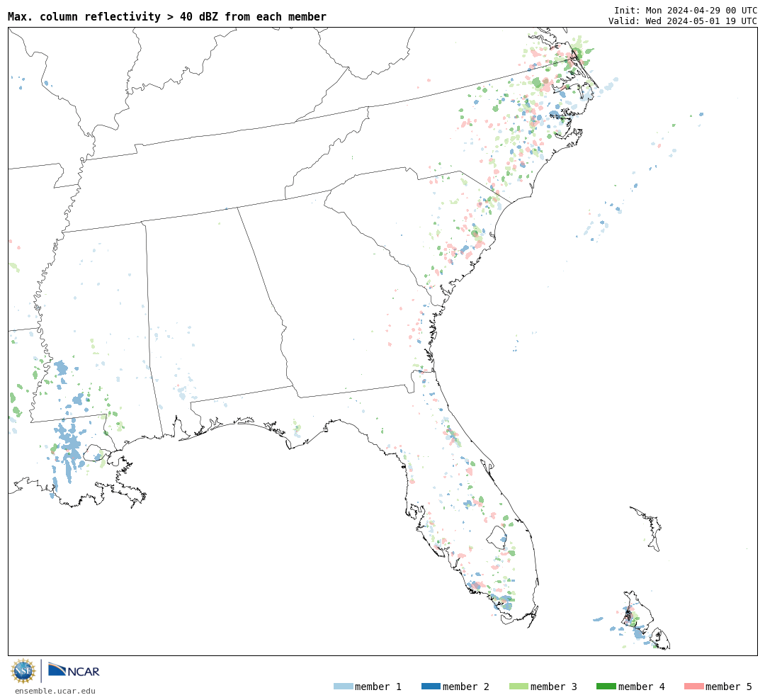The width and height of the screenshot is (765, 700).
Task: Click the NCAR logo
Action: (74, 670)
